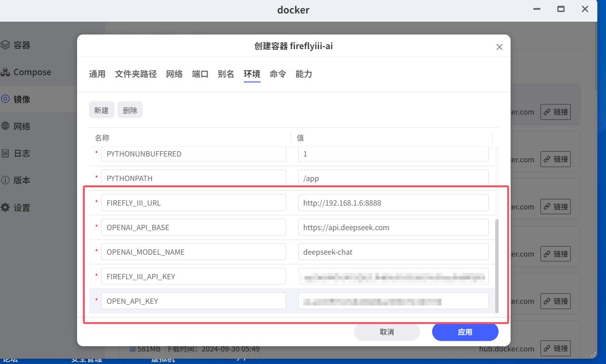Click the OPENAI_MODEL_NAME name field

[x=194, y=252]
